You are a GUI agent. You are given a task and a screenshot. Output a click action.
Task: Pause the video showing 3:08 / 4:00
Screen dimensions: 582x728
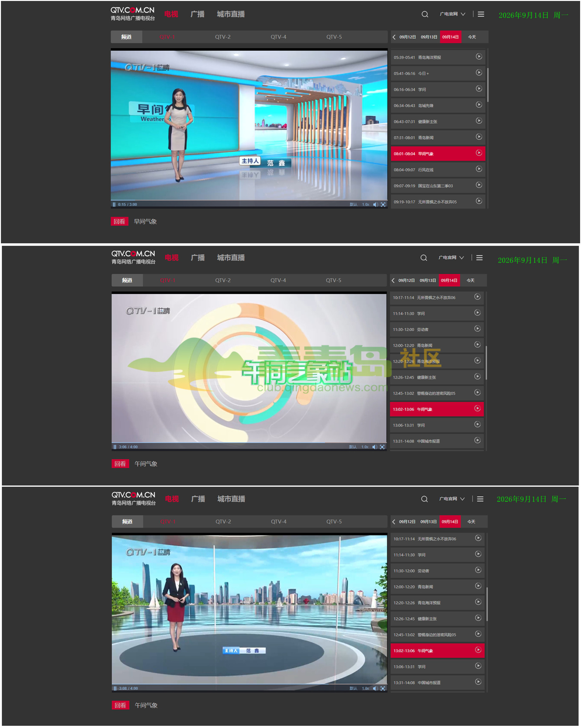(115, 689)
